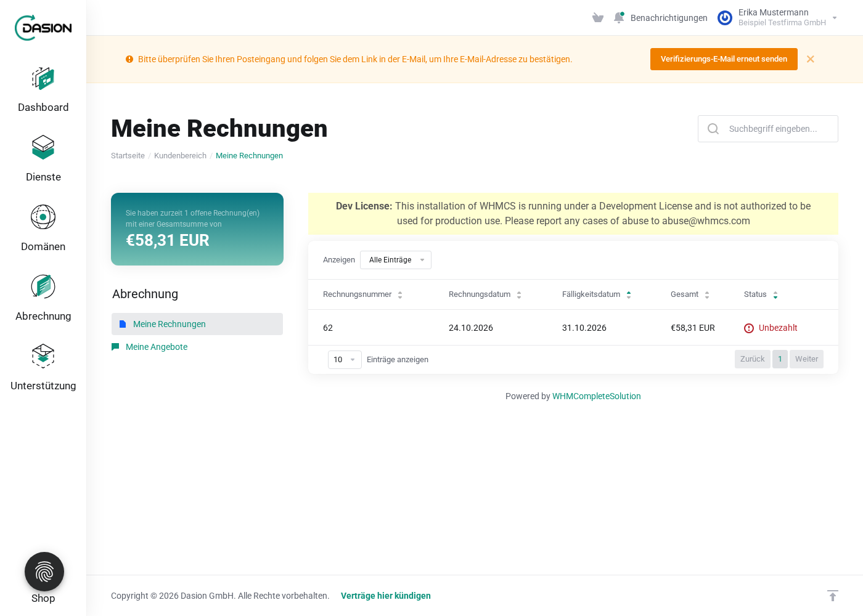Click the user avatar power icon

[x=725, y=18]
